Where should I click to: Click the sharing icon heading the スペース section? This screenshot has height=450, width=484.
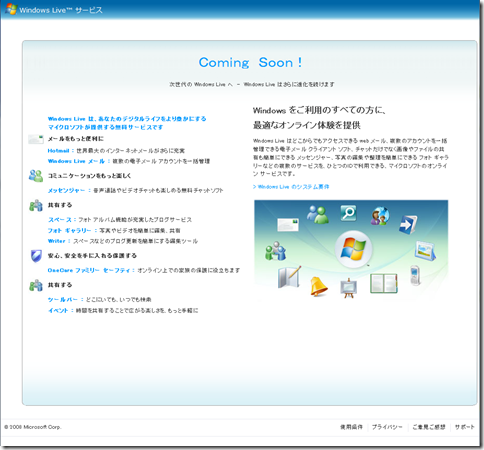(x=36, y=205)
